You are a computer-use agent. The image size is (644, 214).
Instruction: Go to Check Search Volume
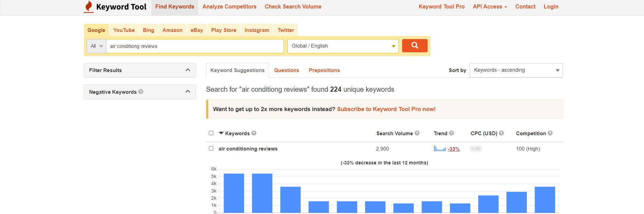(293, 7)
